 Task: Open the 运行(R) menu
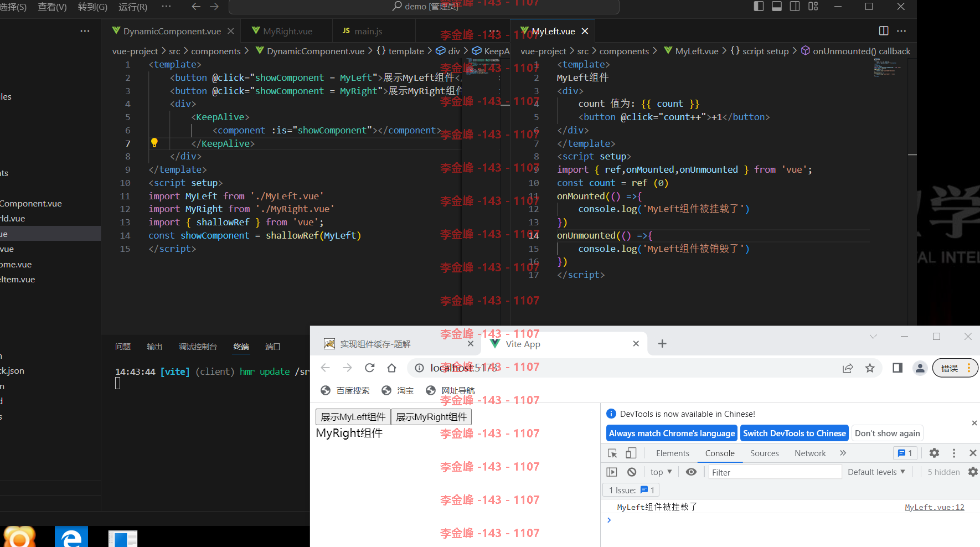[133, 7]
